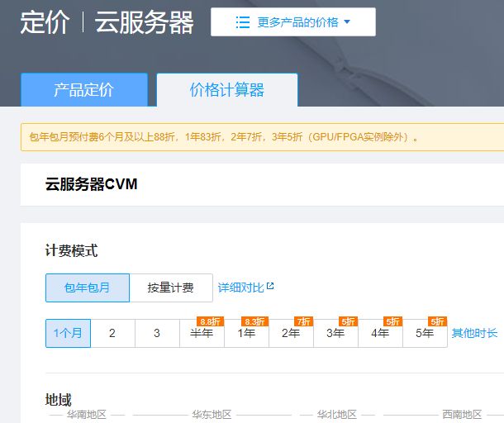Choose 半年 duration option
The height and width of the screenshot is (423, 504).
(202, 333)
